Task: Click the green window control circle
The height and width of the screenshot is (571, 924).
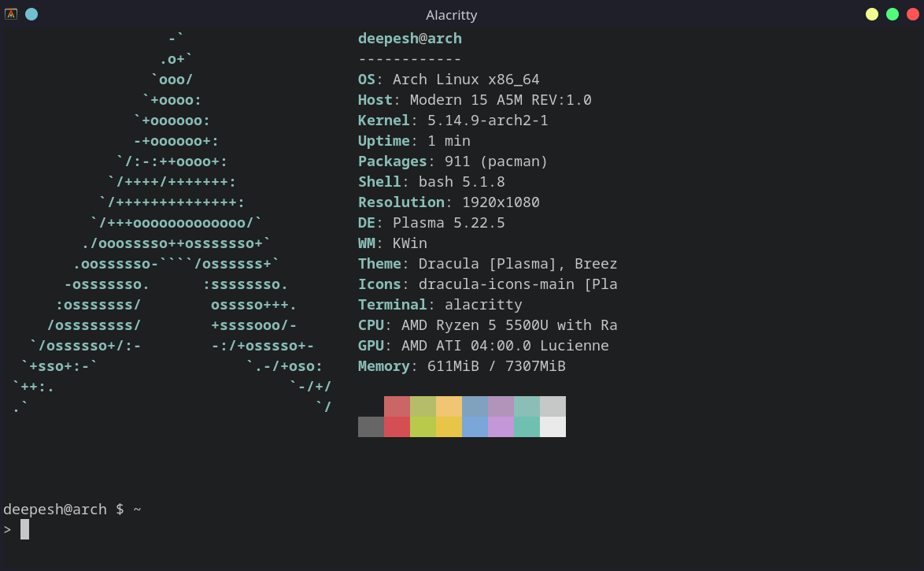Action: (892, 13)
